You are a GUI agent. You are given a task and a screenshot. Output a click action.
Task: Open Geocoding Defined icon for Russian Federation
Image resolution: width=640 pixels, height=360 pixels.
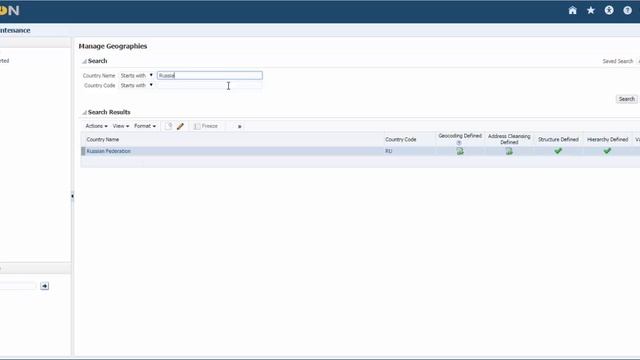[460, 151]
